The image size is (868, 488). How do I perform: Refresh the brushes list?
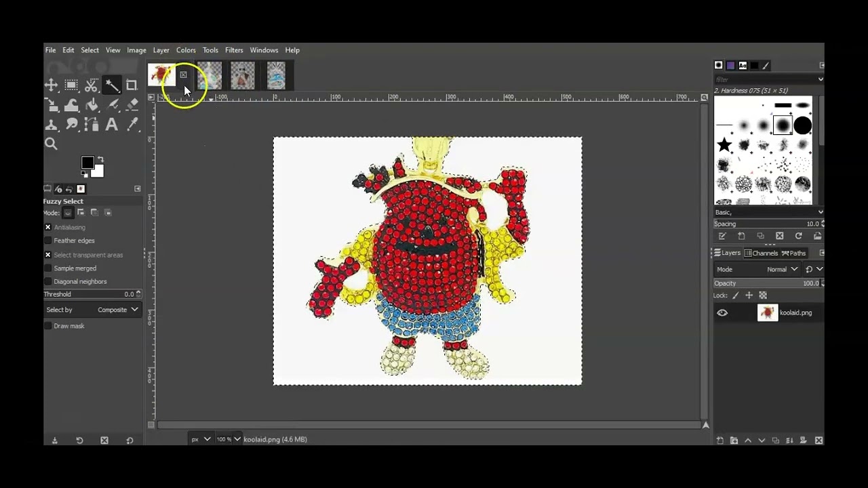click(x=798, y=236)
